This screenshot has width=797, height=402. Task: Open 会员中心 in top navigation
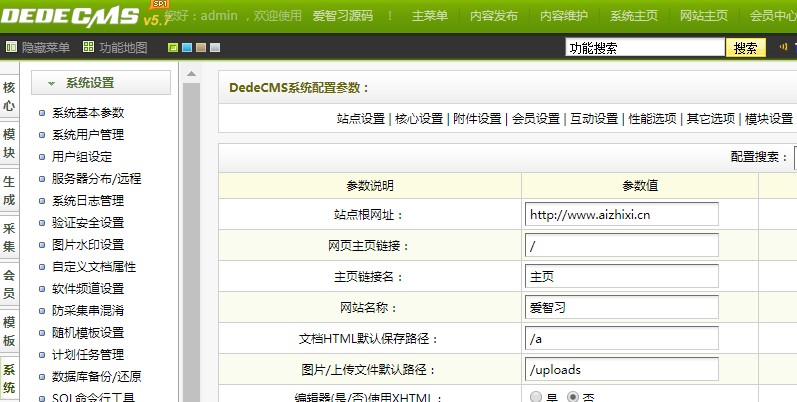pos(773,16)
